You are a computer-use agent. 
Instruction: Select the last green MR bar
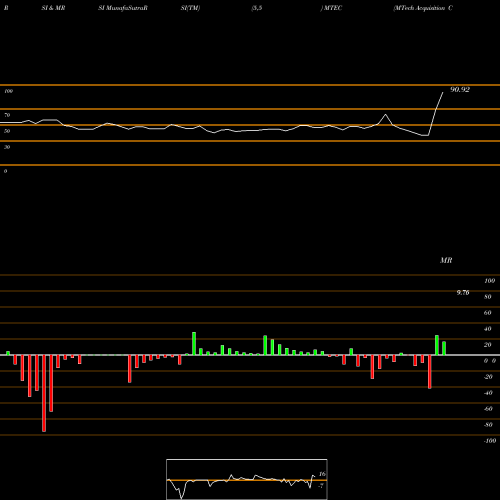(444, 348)
